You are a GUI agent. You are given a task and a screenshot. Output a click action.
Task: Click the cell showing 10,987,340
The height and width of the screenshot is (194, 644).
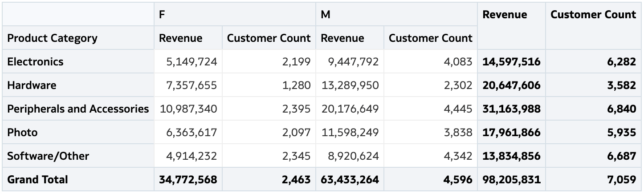pyautogui.click(x=188, y=109)
